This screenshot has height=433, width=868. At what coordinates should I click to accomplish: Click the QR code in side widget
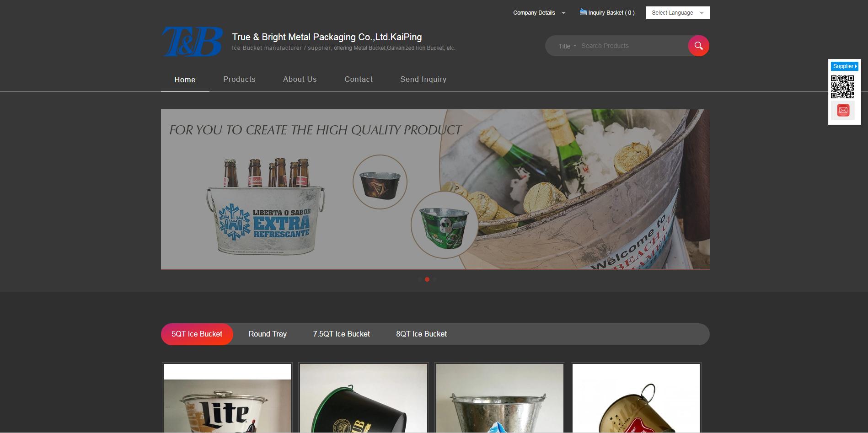(842, 87)
